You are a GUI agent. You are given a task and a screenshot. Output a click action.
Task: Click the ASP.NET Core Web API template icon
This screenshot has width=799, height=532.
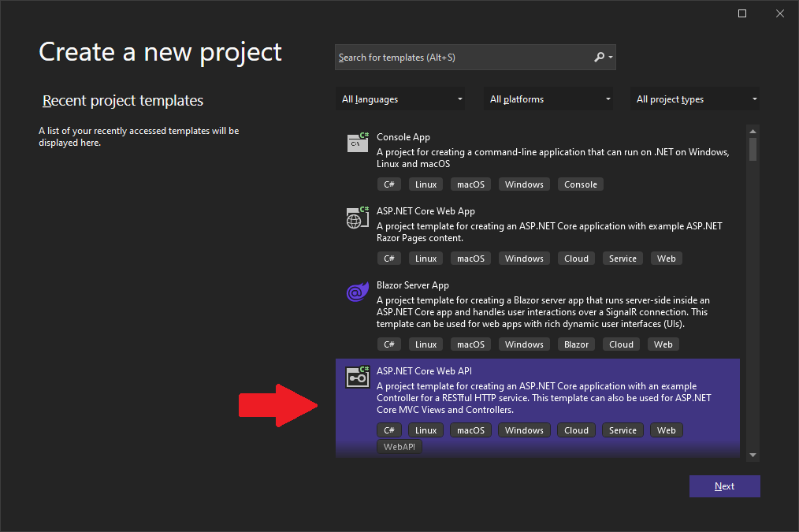357,377
